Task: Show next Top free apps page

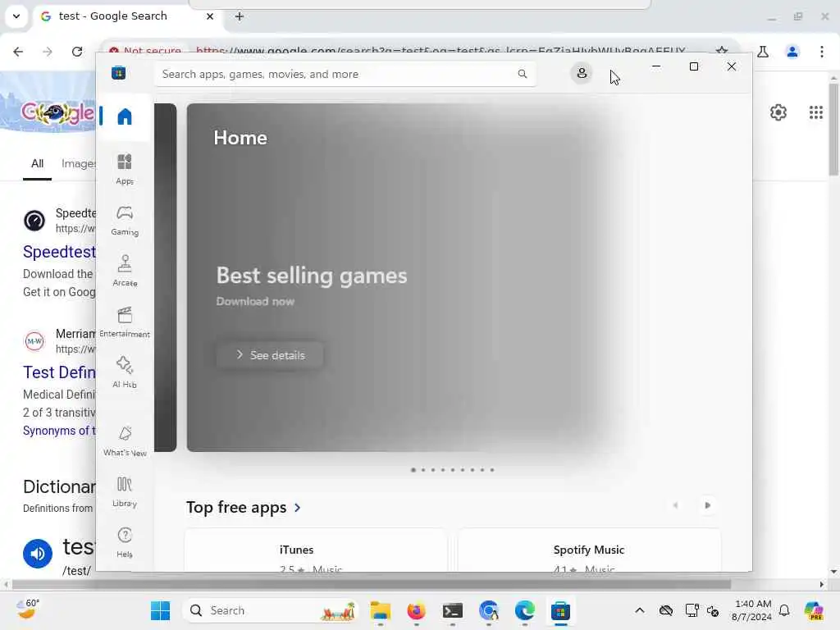Action: (x=707, y=505)
